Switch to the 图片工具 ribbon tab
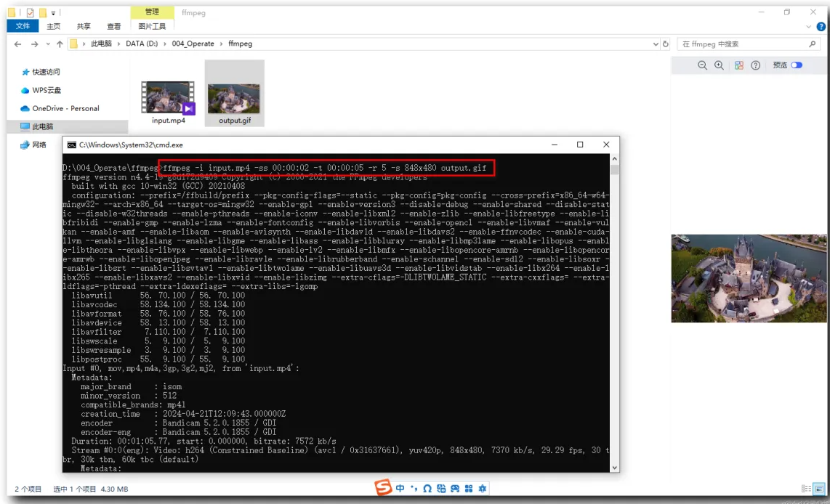This screenshot has width=830, height=504. [x=152, y=26]
